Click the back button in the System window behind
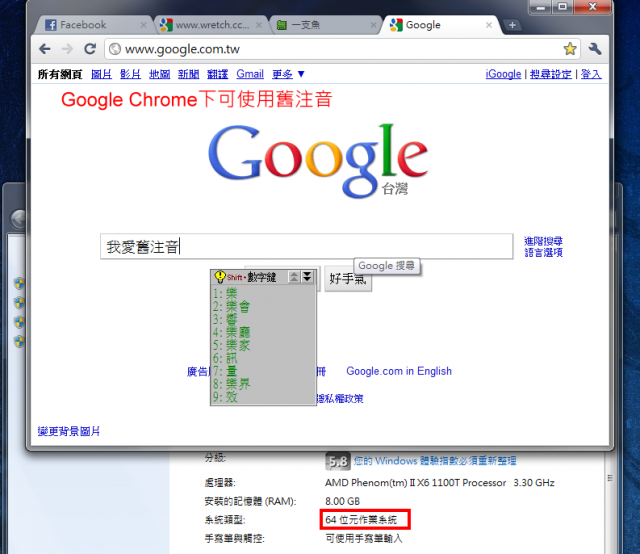 (x=19, y=219)
